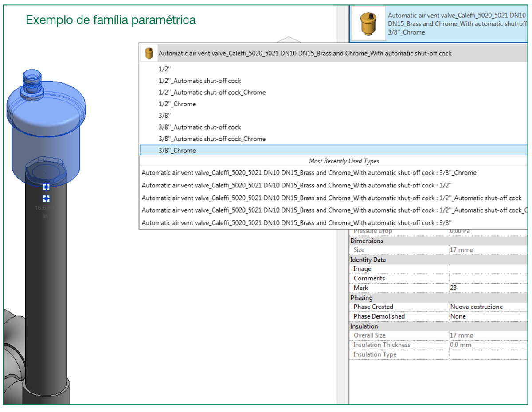
Task: Click the Size property label
Action: [x=359, y=250]
